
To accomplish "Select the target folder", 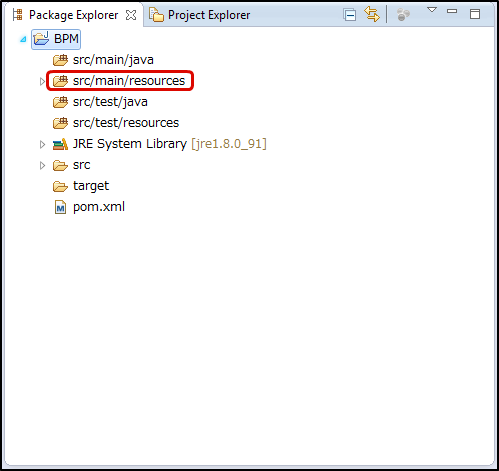I will (91, 186).
